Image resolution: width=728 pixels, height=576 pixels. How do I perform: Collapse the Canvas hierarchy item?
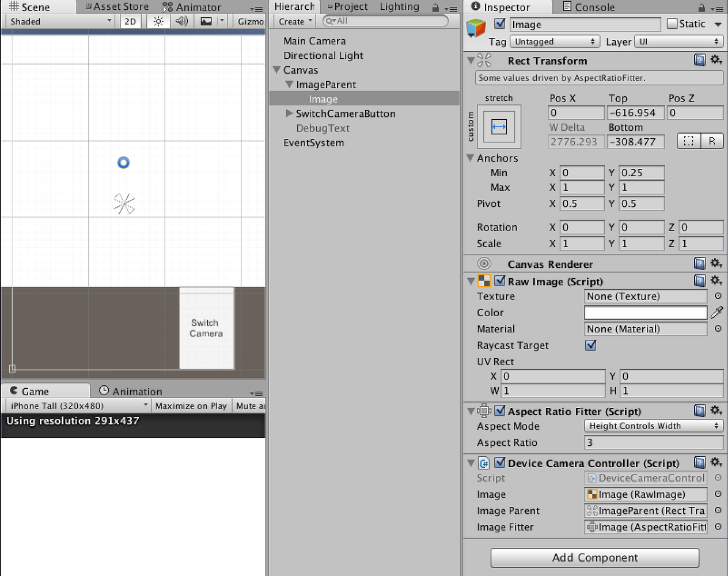pyautogui.click(x=276, y=70)
